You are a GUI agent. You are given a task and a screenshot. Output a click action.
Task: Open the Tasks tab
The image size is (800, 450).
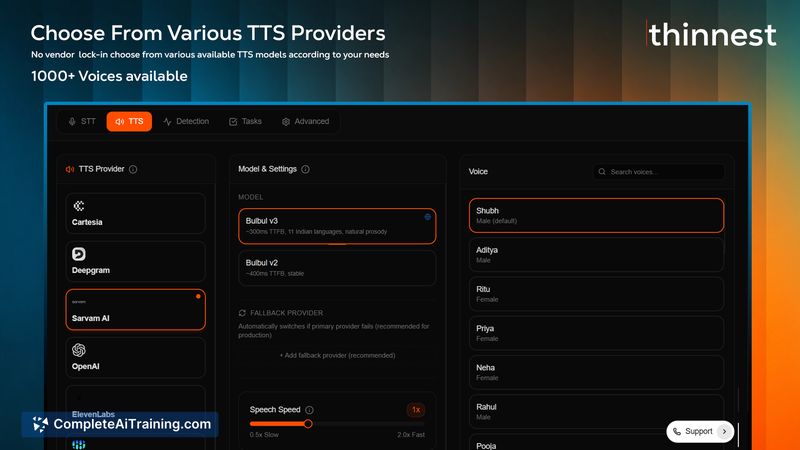(245, 121)
